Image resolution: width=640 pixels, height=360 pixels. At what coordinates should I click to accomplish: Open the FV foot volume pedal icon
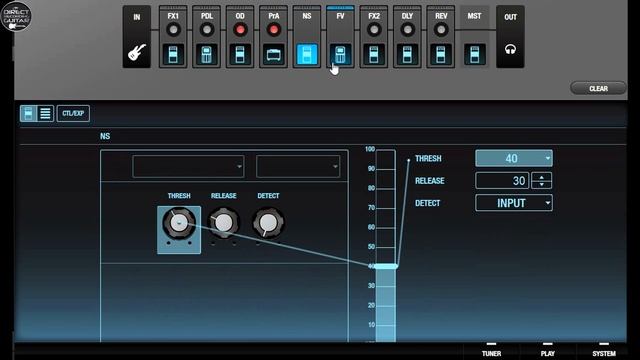340,54
